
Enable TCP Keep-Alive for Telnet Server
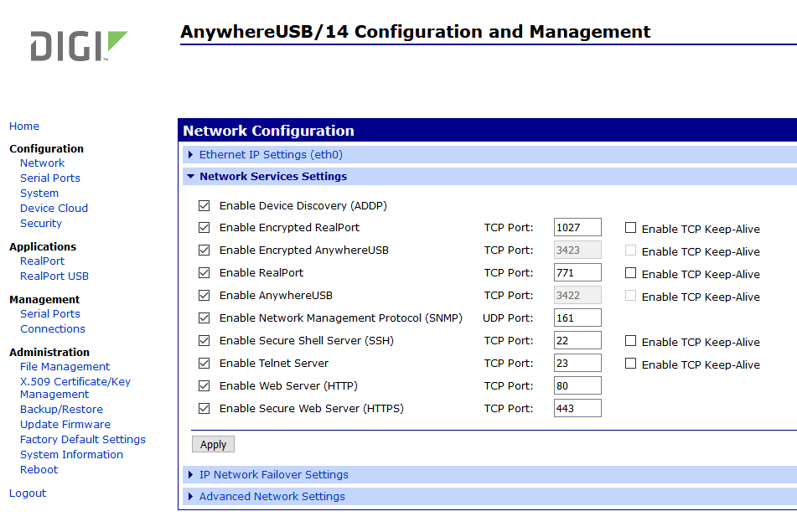(630, 364)
